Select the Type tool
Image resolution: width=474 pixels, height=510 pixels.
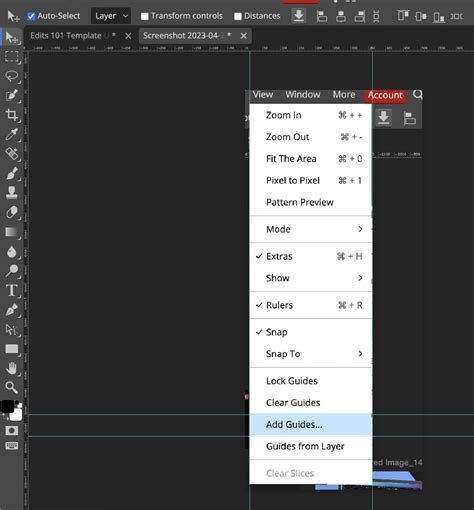pyautogui.click(x=12, y=290)
